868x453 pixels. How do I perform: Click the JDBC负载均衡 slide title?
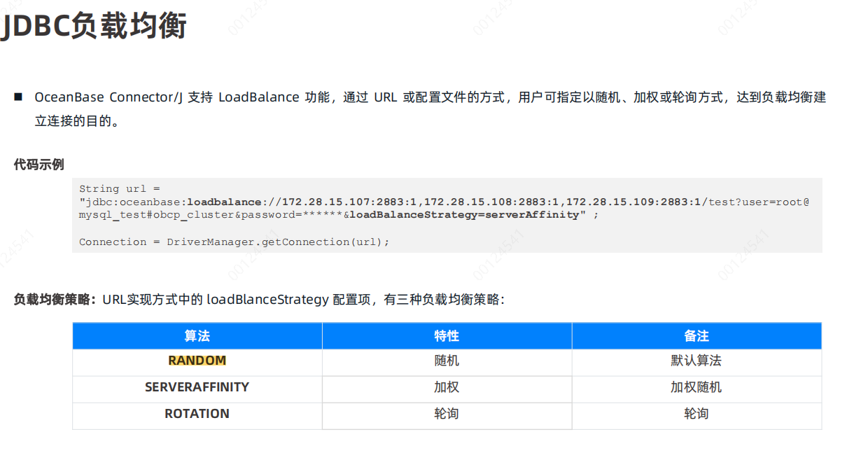94,27
